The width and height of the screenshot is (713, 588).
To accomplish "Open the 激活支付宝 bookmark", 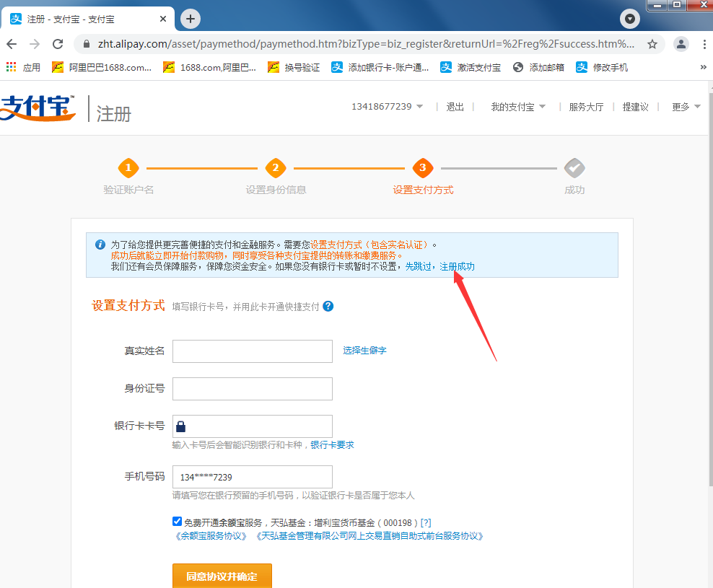I will (x=471, y=68).
